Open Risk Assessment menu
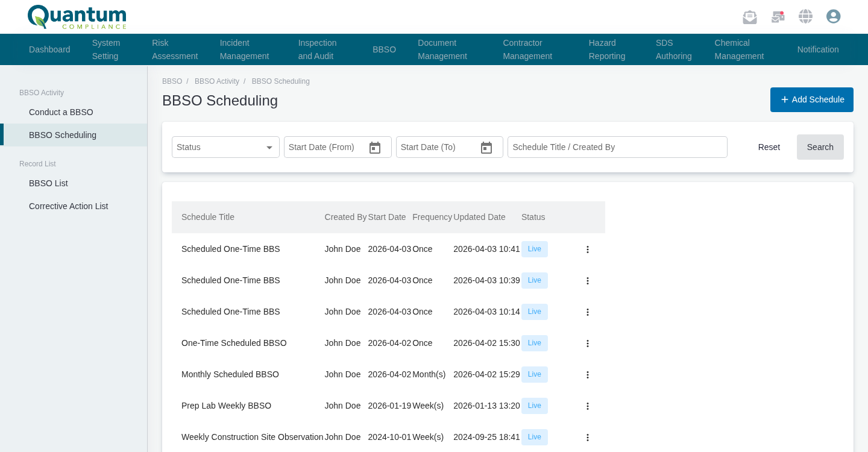This screenshot has width=868, height=452. [x=175, y=49]
